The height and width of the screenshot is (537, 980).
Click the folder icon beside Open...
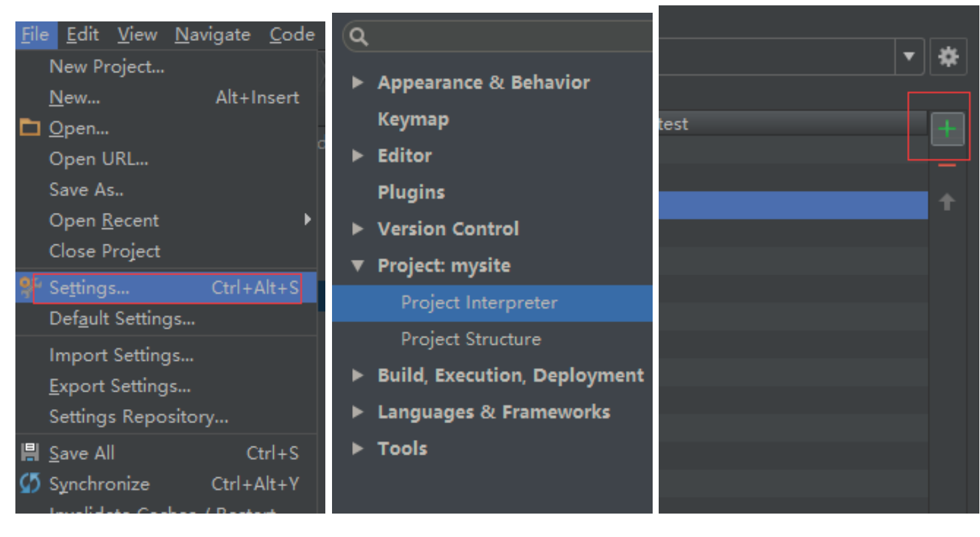(30, 127)
